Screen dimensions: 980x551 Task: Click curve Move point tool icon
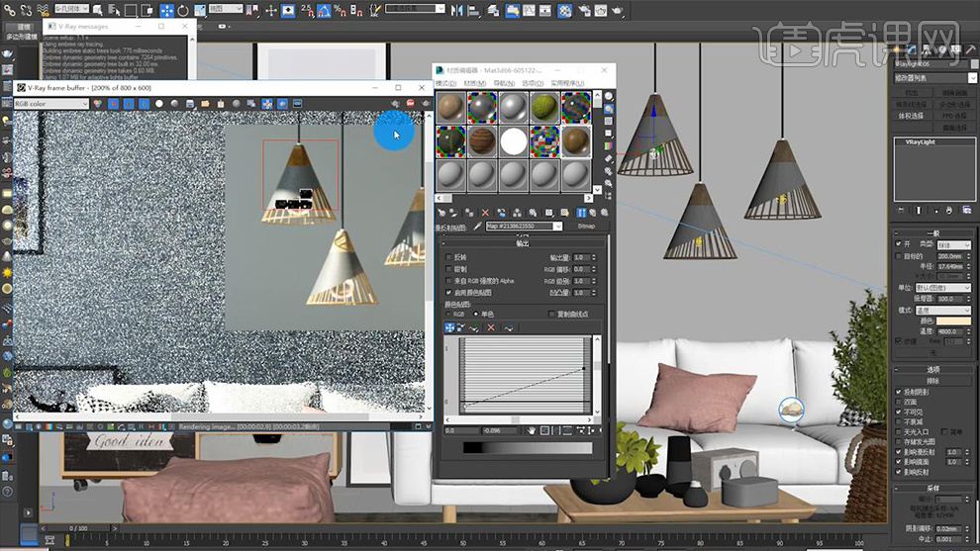449,327
